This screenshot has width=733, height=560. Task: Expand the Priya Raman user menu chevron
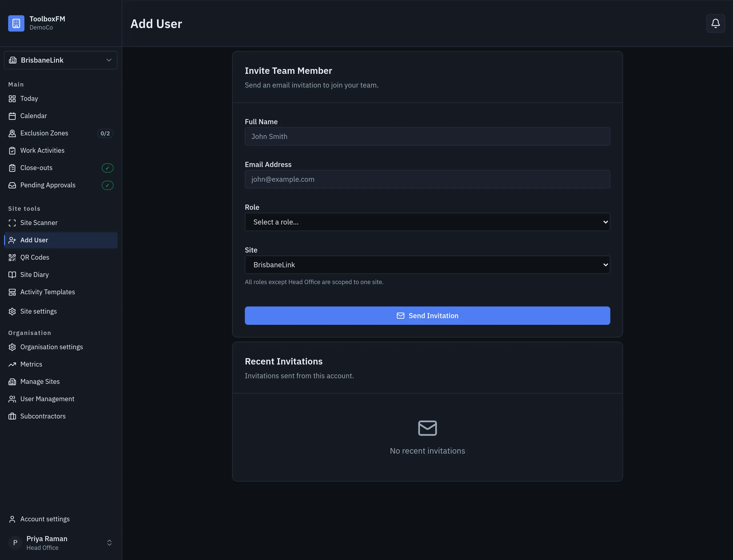(109, 543)
